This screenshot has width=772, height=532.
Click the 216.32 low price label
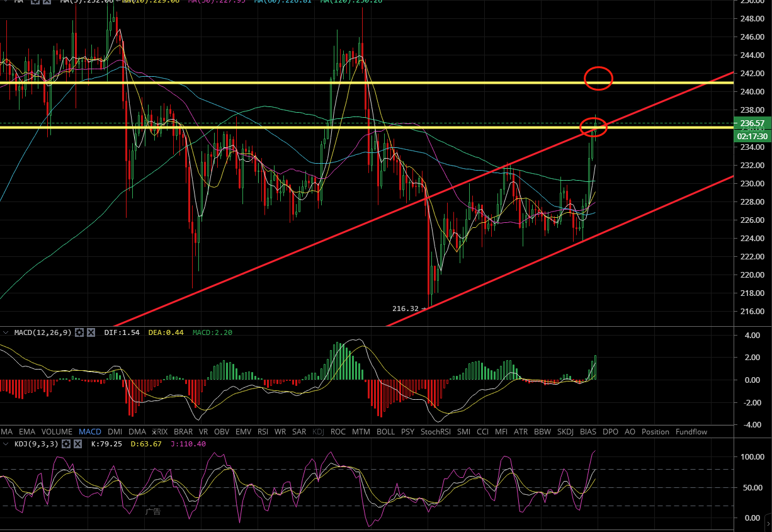tap(405, 308)
